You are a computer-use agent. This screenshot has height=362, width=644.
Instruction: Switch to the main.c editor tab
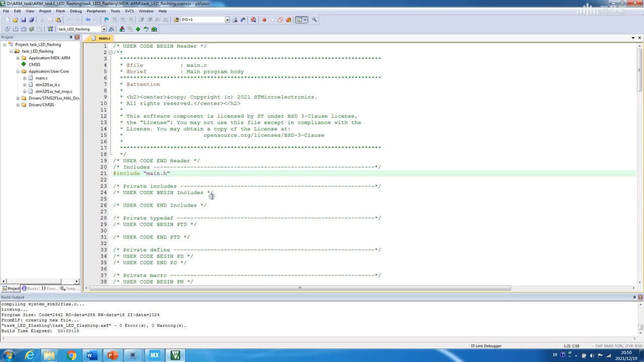click(101, 38)
